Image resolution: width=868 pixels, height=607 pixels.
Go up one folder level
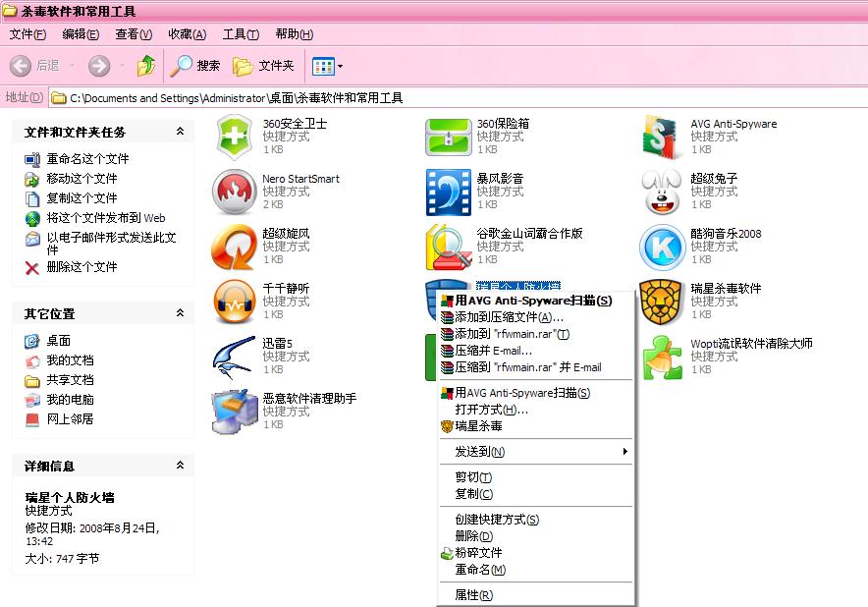[x=146, y=66]
